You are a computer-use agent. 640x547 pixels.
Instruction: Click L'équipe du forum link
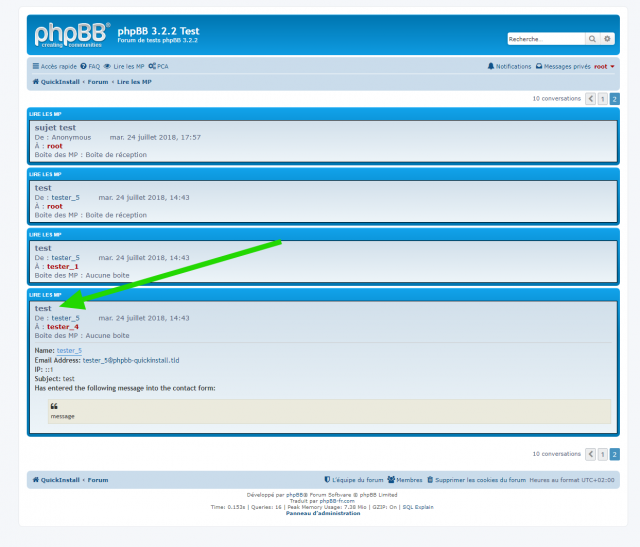point(354,480)
